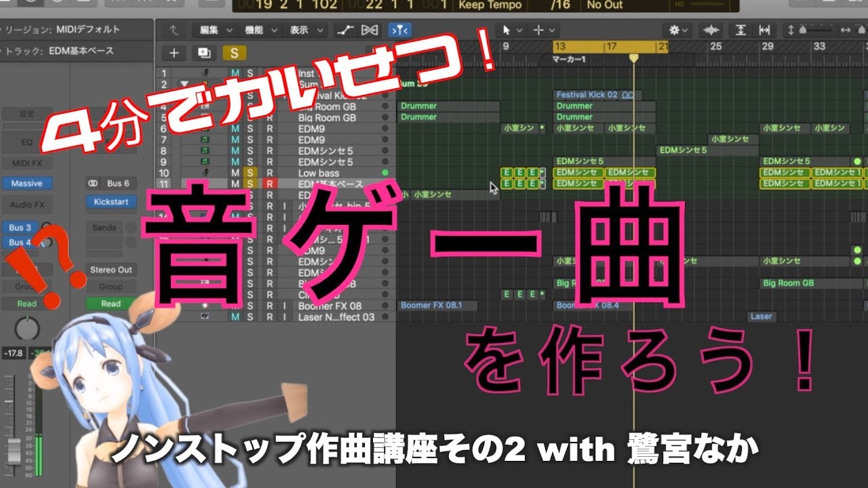Click the green note icon on track 9
The image size is (868, 488).
[205, 162]
